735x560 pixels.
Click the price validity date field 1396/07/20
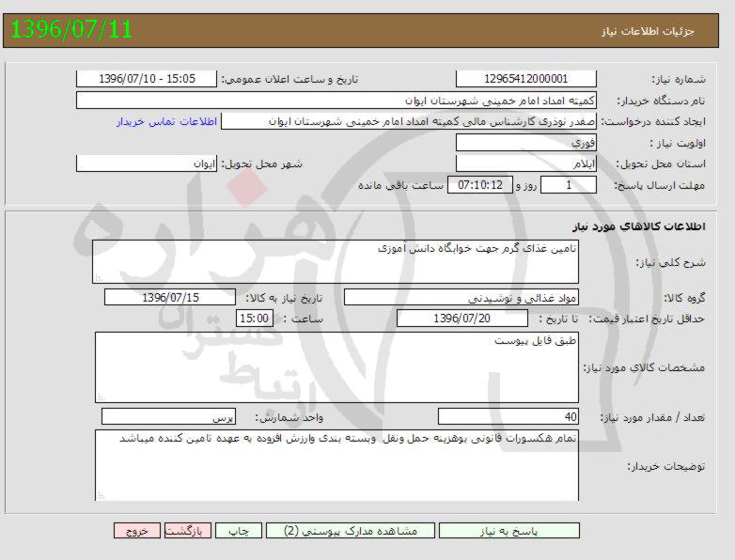pyautogui.click(x=462, y=319)
